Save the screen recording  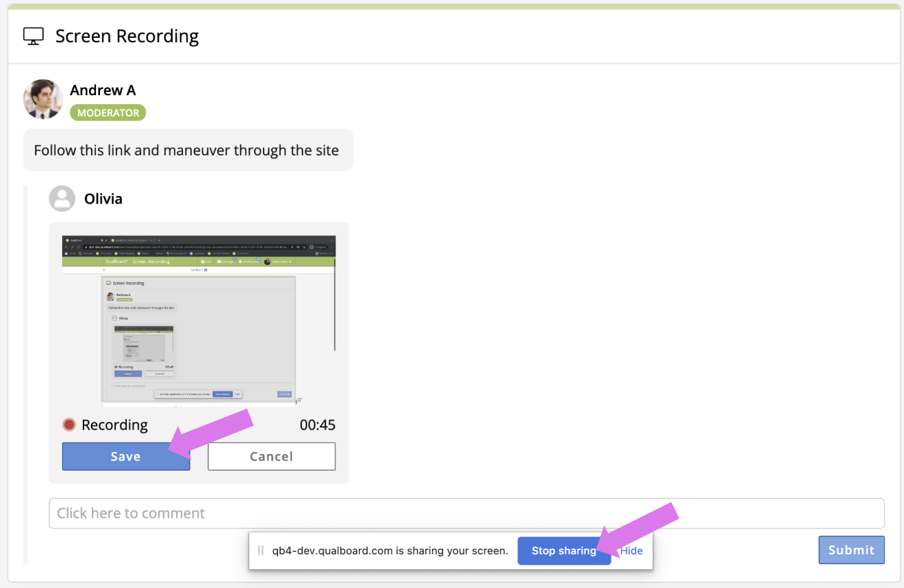click(x=126, y=456)
